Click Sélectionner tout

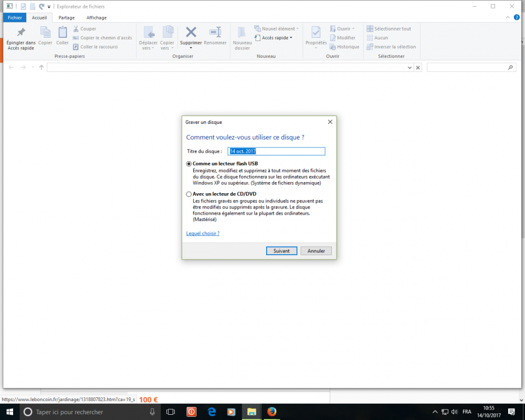click(x=388, y=29)
